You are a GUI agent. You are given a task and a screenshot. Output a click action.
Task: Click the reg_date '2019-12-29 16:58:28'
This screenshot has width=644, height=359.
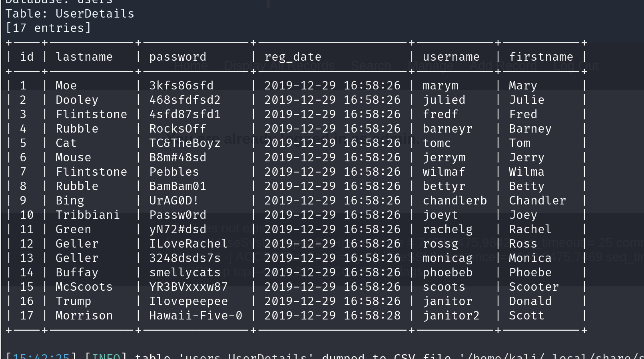332,315
